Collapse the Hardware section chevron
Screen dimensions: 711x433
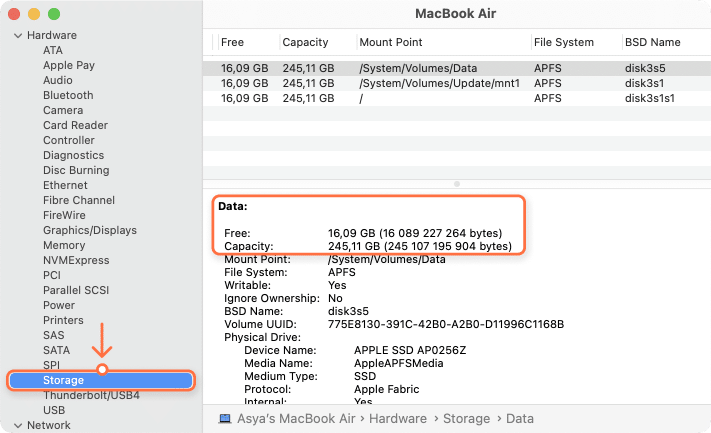pyautogui.click(x=18, y=35)
